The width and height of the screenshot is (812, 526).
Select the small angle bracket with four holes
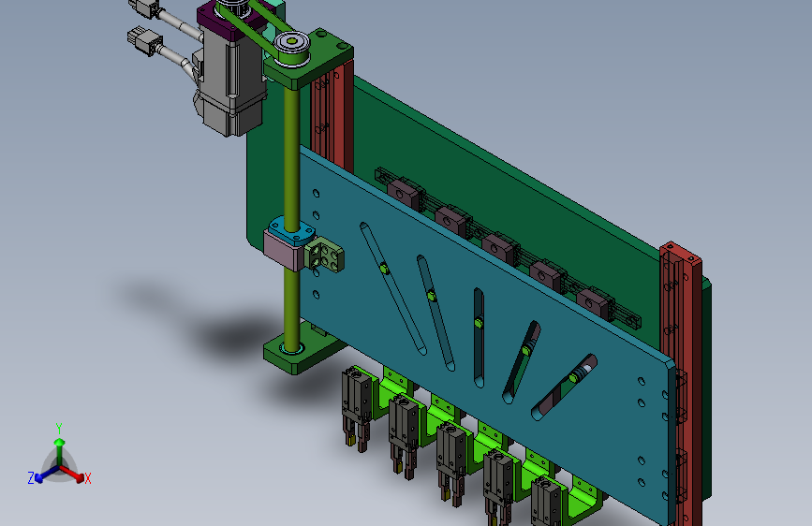(x=324, y=255)
